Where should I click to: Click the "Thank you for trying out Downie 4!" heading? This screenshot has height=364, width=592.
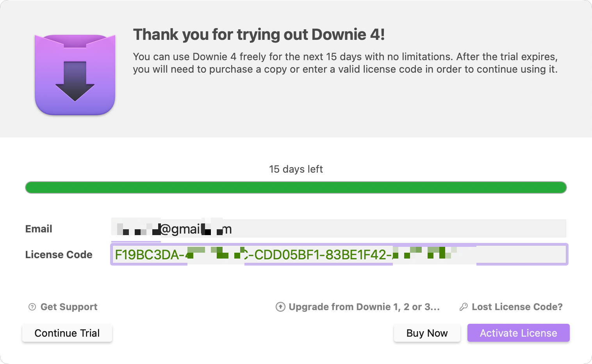[259, 34]
